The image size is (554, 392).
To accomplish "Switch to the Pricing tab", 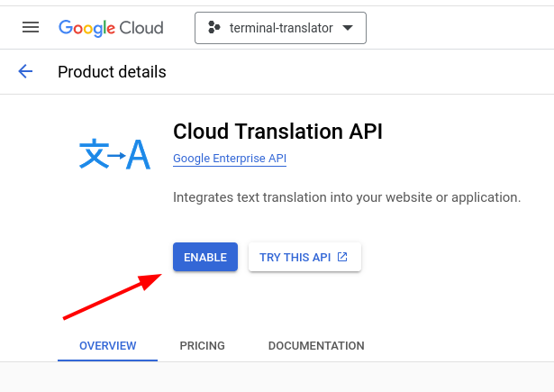I will pyautogui.click(x=202, y=345).
